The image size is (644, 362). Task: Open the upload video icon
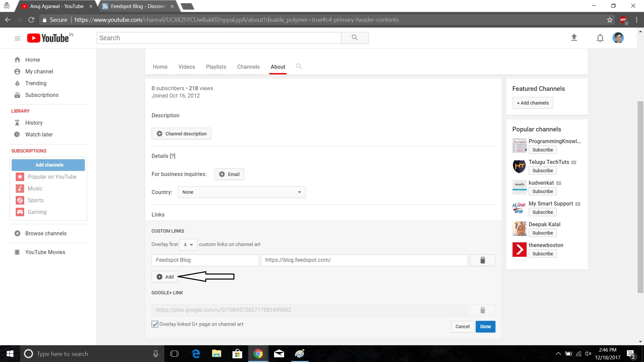point(574,38)
